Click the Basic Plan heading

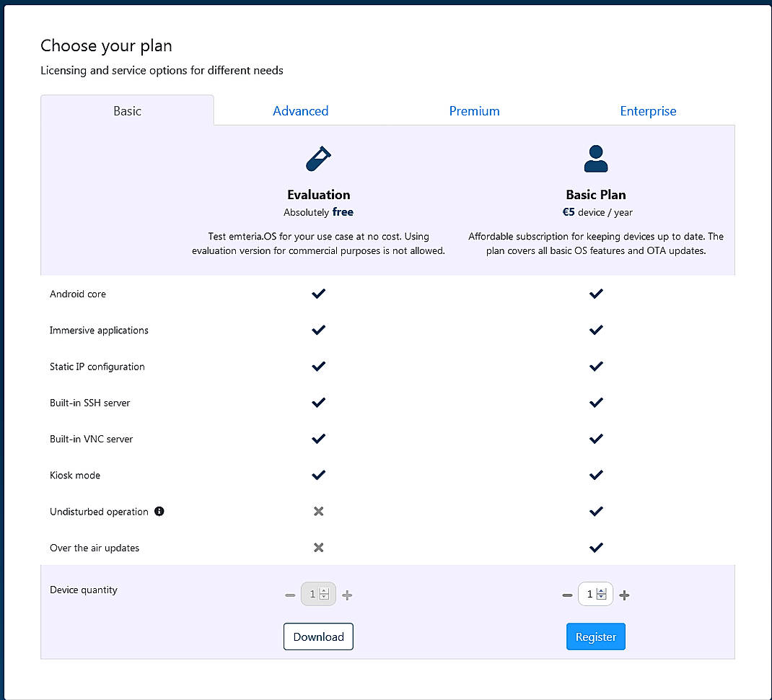click(x=596, y=195)
